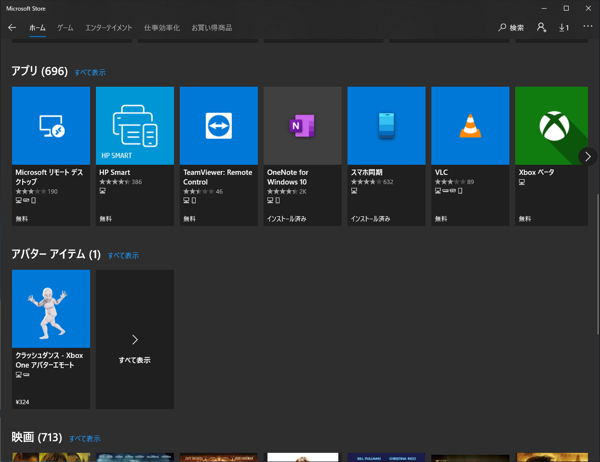Click the OneNote for Windows 10 title

[x=287, y=177]
